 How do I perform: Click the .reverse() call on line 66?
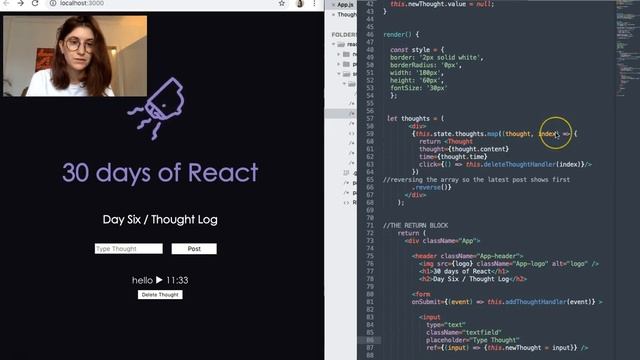pos(431,187)
